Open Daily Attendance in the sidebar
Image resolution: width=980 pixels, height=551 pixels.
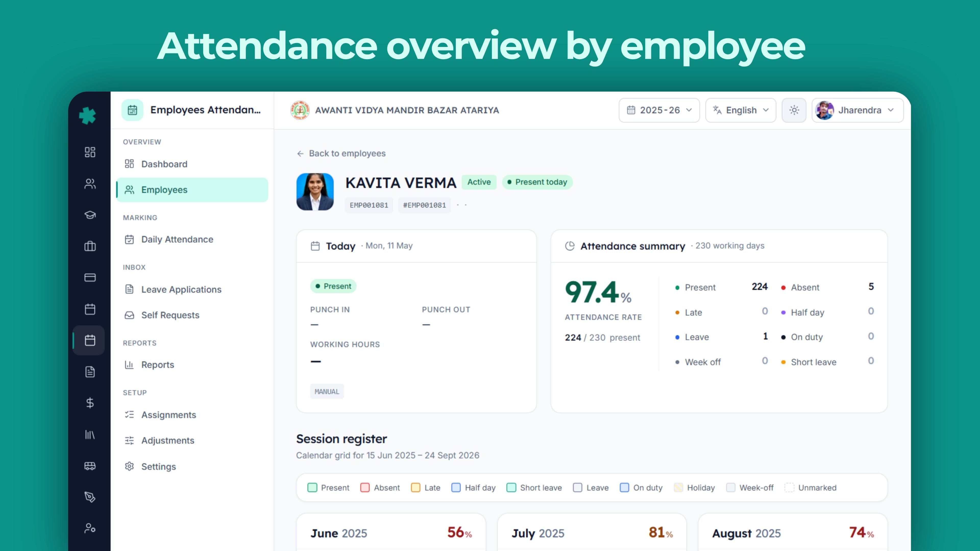pyautogui.click(x=192, y=239)
